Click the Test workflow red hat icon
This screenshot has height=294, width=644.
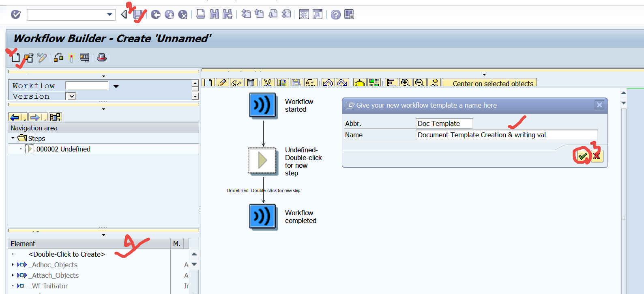pos(102,58)
